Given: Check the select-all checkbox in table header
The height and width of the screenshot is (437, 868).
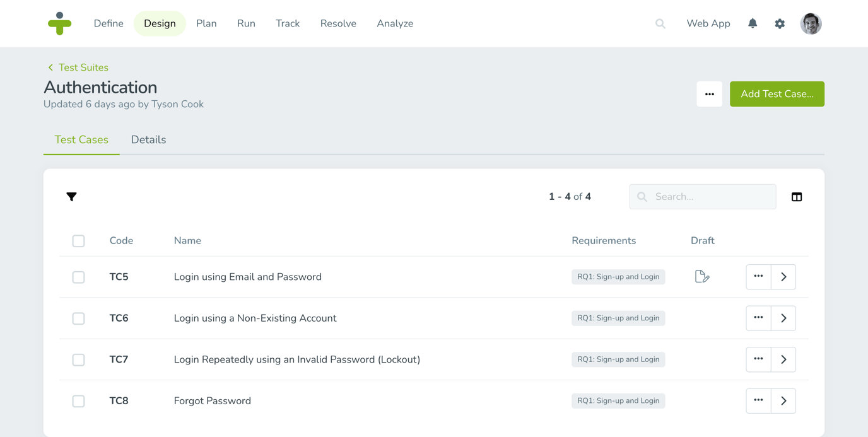Looking at the screenshot, I should click(78, 240).
